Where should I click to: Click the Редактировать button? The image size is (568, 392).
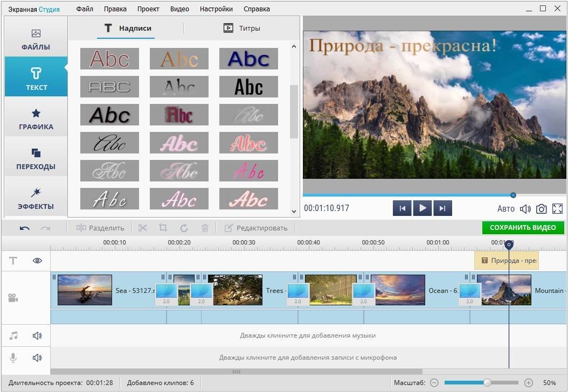coord(256,228)
